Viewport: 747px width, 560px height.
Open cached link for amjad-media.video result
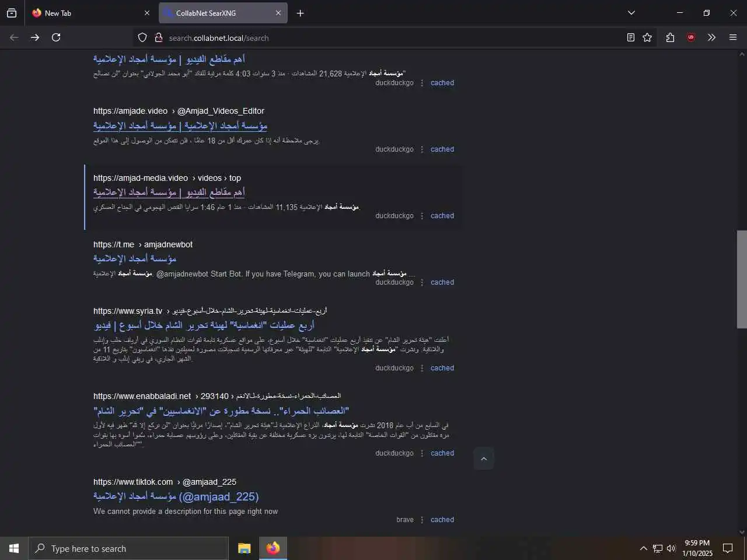click(442, 216)
